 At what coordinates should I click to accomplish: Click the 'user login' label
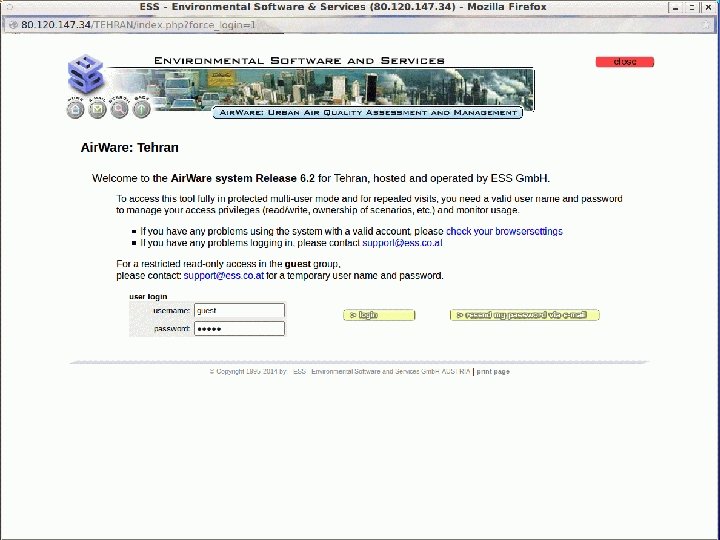[148, 297]
